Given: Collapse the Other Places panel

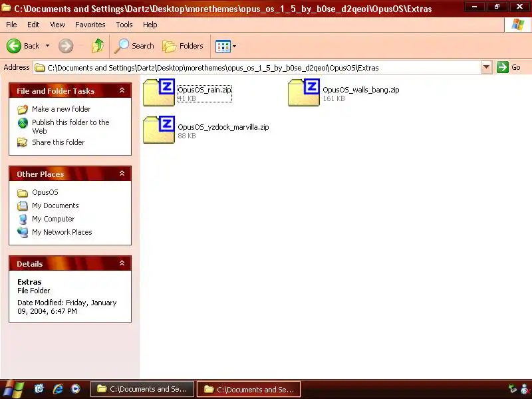Looking at the screenshot, I should [x=122, y=174].
